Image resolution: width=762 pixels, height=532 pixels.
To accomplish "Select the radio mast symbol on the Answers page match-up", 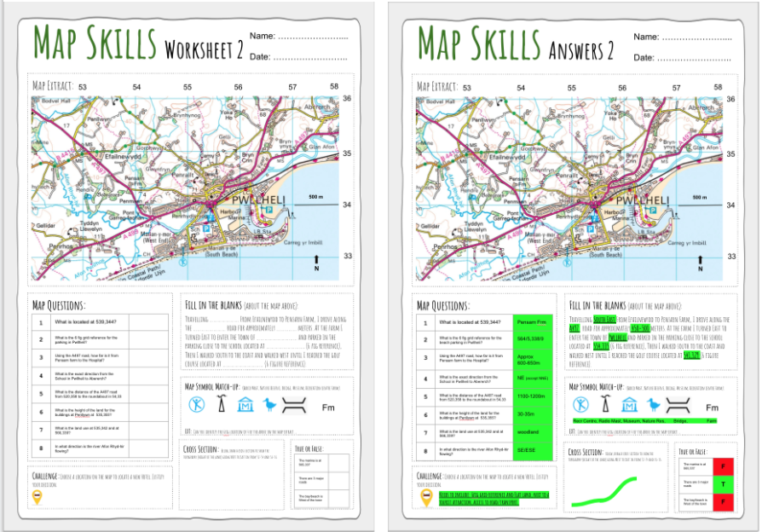I will 605,403.
